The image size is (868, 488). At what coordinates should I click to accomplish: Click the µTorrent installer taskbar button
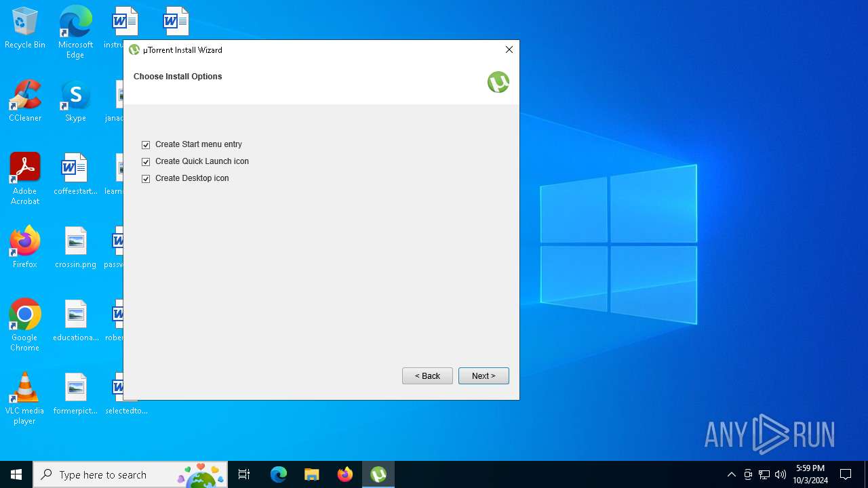point(378,474)
